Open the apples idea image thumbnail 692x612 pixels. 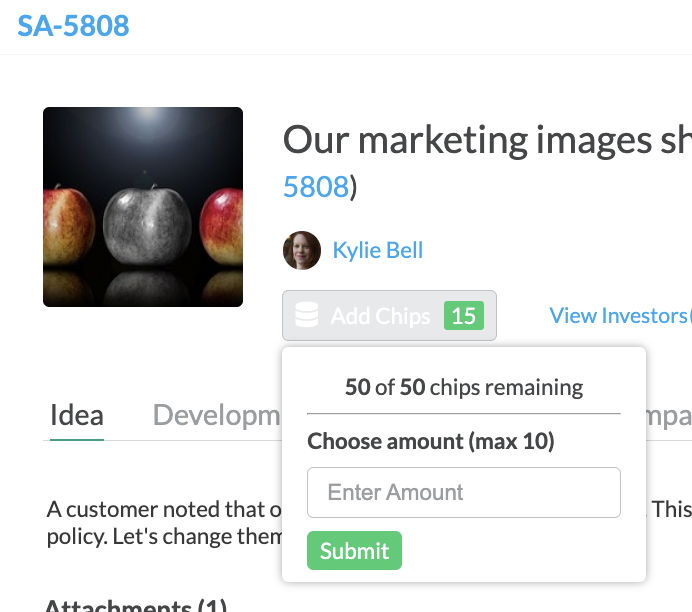[143, 207]
